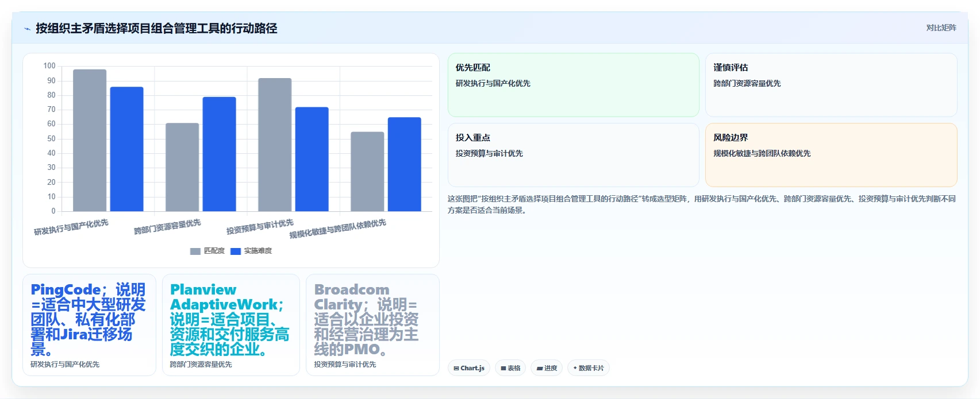The height and width of the screenshot is (399, 980).
Task: Select the 优先匹配 matrix card
Action: [x=574, y=85]
